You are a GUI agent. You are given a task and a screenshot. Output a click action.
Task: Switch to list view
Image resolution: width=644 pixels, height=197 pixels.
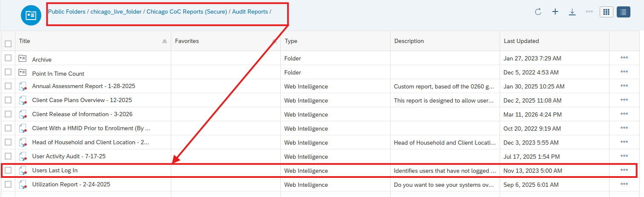point(623,12)
